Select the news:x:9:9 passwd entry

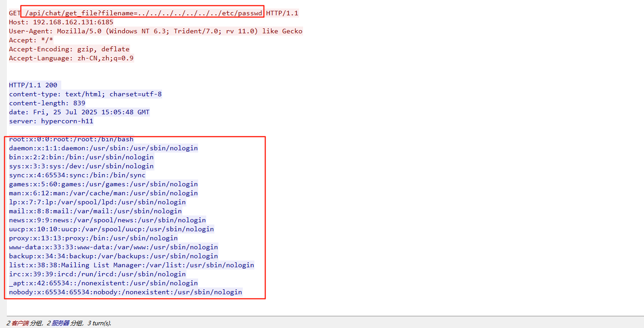point(108,220)
